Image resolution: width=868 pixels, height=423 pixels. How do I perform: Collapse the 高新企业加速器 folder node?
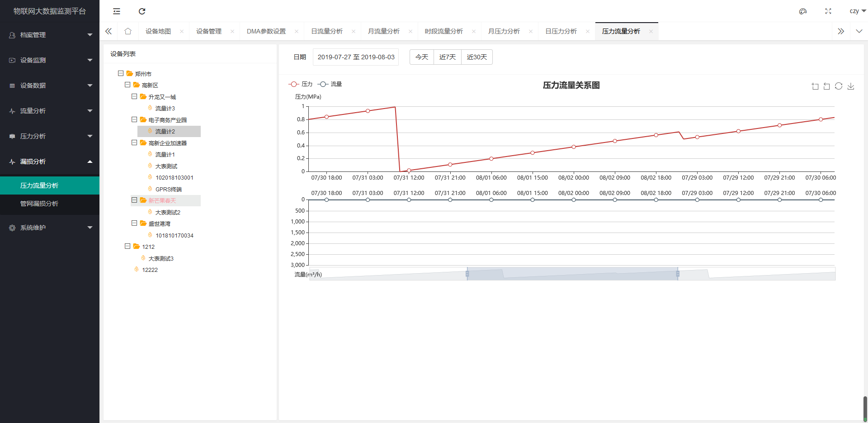(x=134, y=143)
